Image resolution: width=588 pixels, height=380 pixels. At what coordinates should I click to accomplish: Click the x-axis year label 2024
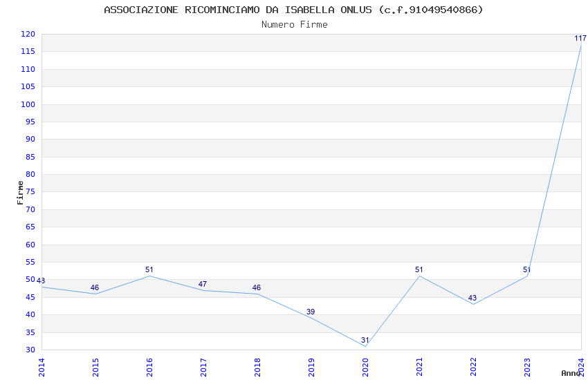[x=582, y=368]
